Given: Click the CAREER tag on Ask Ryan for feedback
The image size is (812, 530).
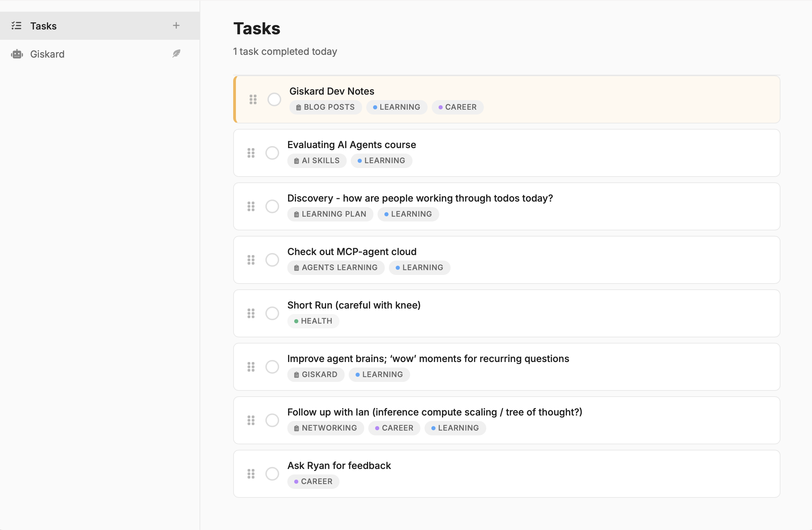Looking at the screenshot, I should pyautogui.click(x=313, y=481).
